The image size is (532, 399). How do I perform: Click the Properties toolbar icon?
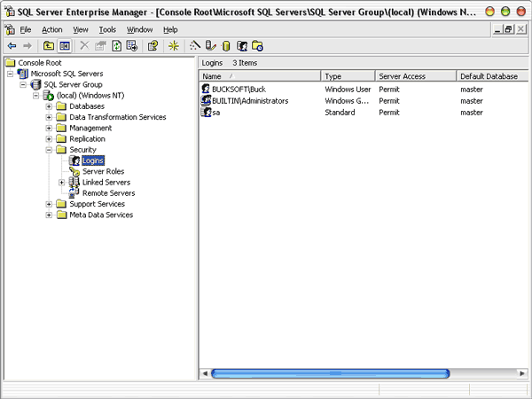point(100,46)
